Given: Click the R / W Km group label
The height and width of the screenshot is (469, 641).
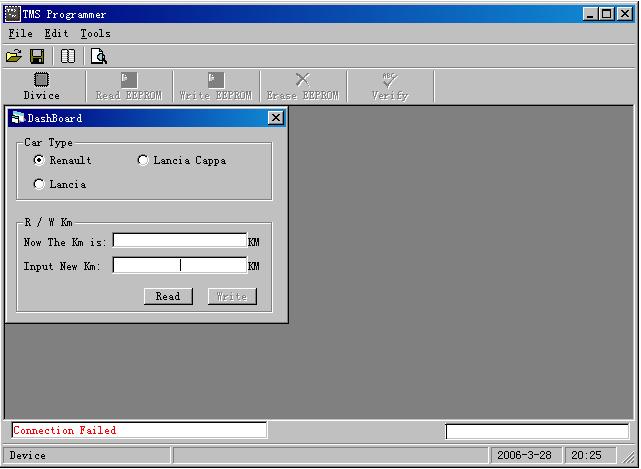Looking at the screenshot, I should tap(48, 222).
